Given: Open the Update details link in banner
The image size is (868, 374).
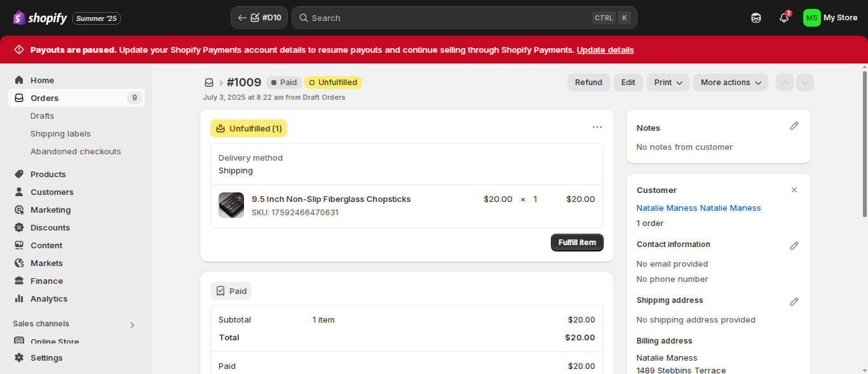Looking at the screenshot, I should [x=605, y=50].
